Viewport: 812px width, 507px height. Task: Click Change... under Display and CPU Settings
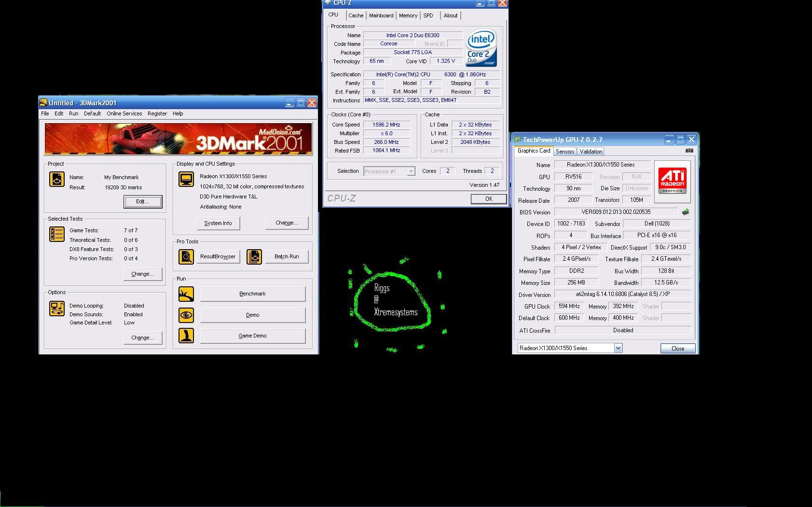(287, 223)
